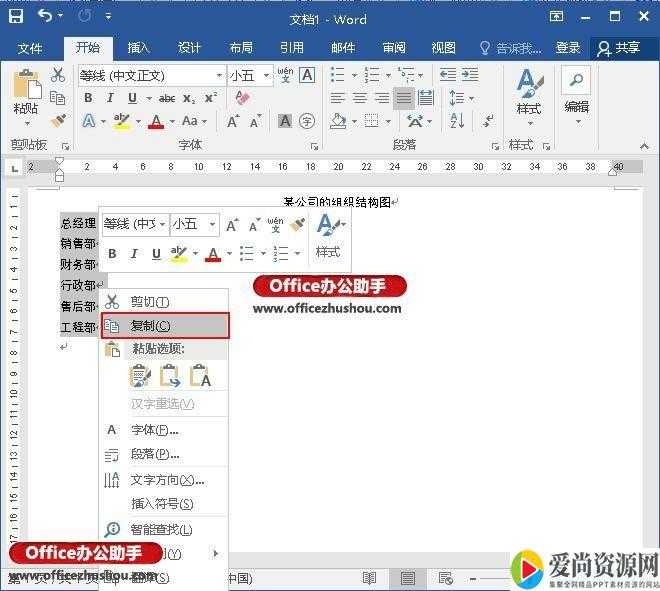Screen dimensions: 660x591
Task: Open 段落(P)... from context menu
Action: [164, 454]
